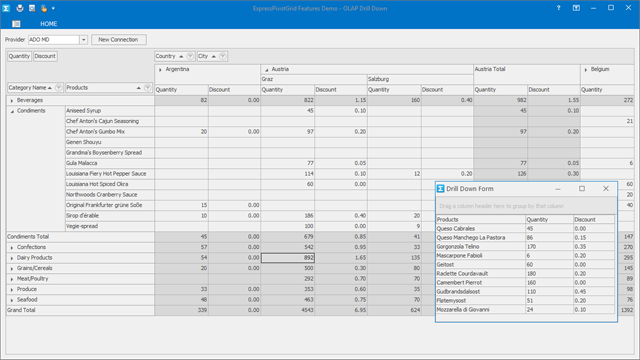Click the touch mode hand icon
Image resolution: width=640 pixels, height=360 pixels.
click(43, 8)
